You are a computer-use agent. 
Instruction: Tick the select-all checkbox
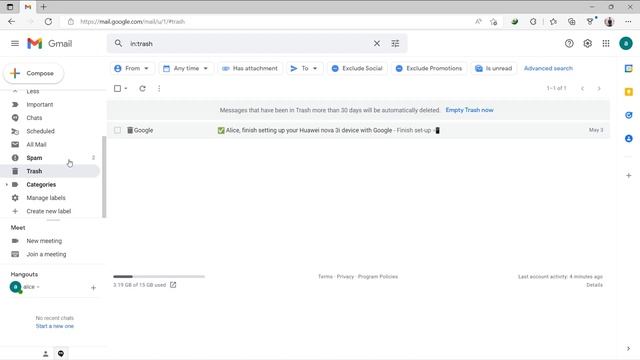pos(117,88)
